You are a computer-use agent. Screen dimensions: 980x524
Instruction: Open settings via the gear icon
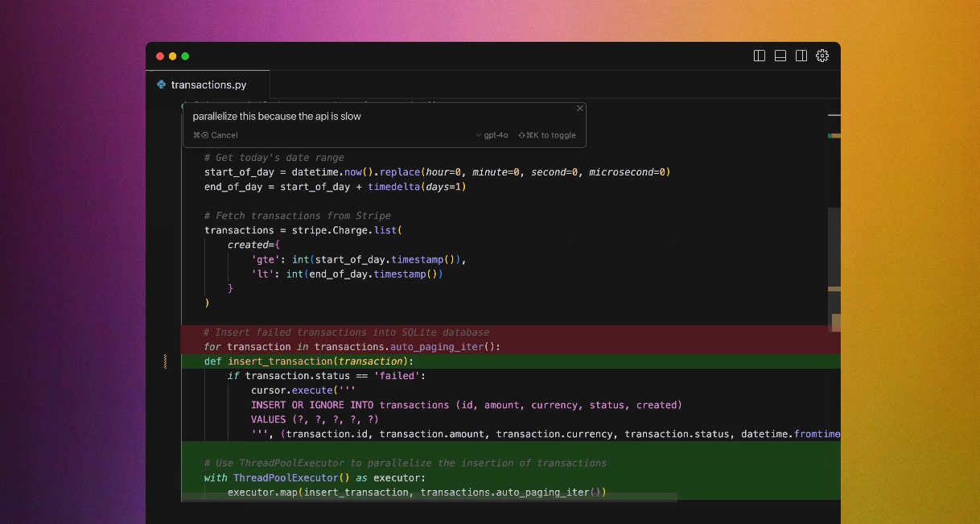pyautogui.click(x=822, y=56)
